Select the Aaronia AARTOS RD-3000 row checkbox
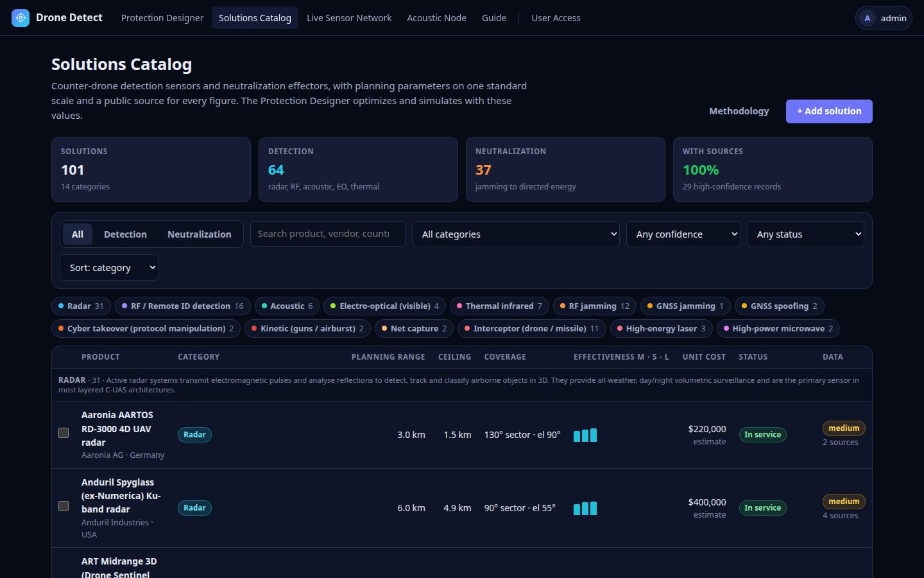The image size is (924, 578). click(64, 433)
